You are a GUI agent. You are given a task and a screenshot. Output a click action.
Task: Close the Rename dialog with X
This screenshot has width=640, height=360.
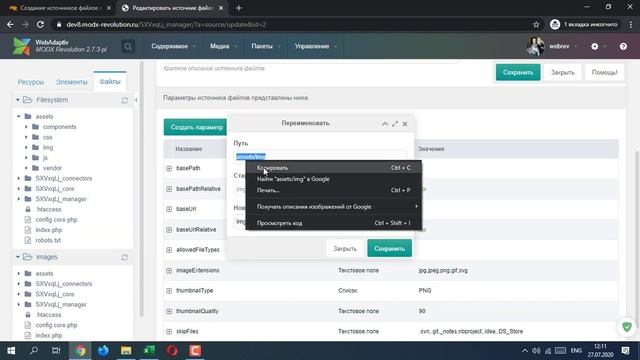(x=405, y=124)
